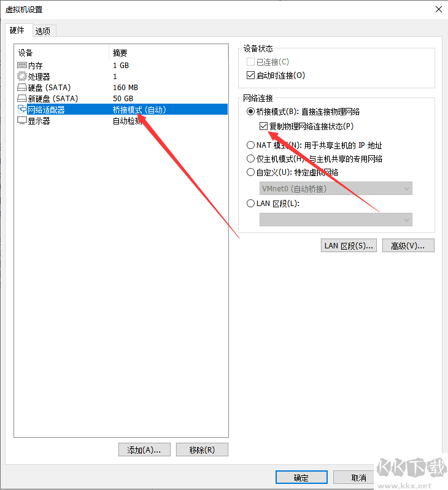This screenshot has width=448, height=490.
Task: Click the 高级(V)... button
Action: click(x=408, y=246)
